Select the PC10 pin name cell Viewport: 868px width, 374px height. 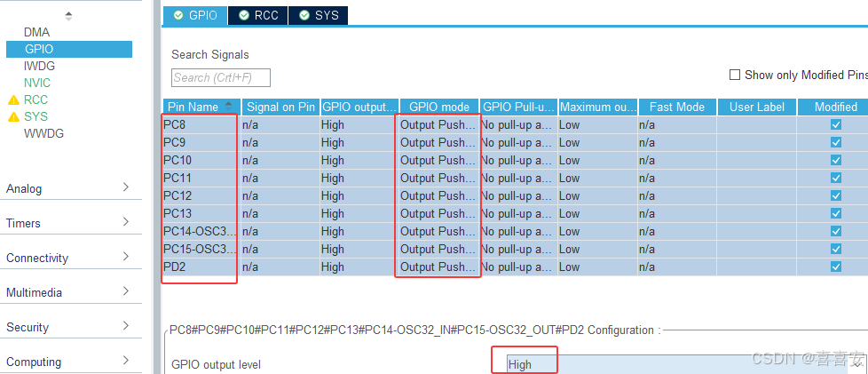click(201, 160)
